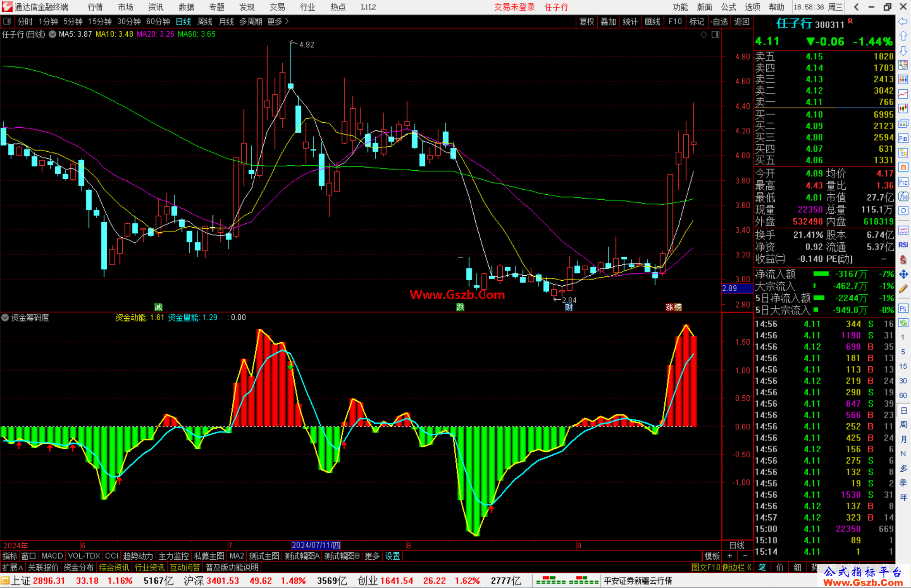Click the 返回 return button
911x588 pixels.
[x=741, y=21]
